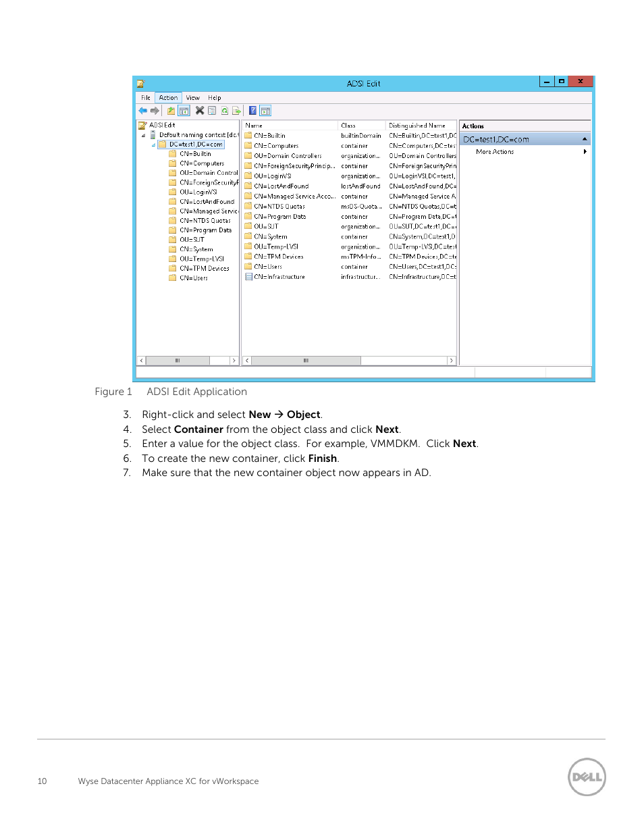Image resolution: width=644 pixels, height=834 pixels.
Task: Select CN=Builtin row in the list
Action: click(x=350, y=136)
